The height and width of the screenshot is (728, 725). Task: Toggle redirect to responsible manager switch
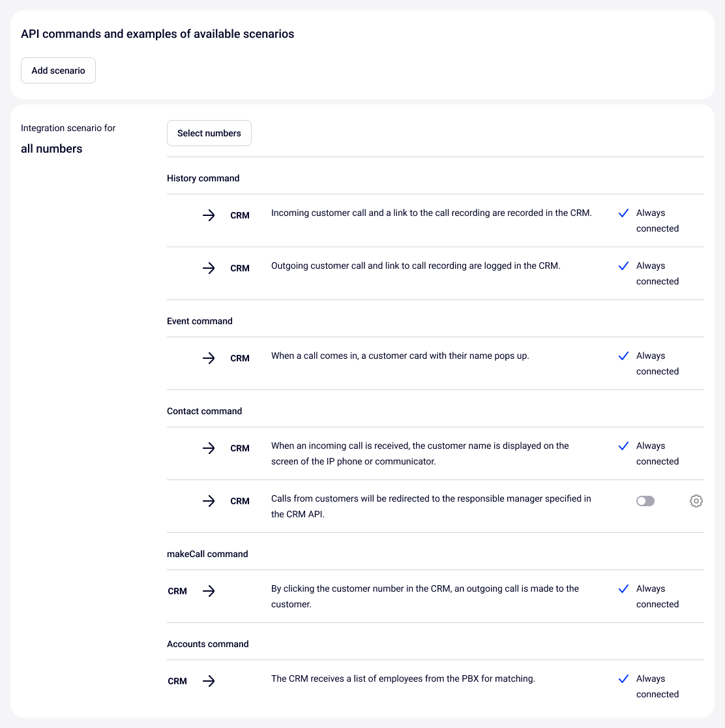[645, 501]
